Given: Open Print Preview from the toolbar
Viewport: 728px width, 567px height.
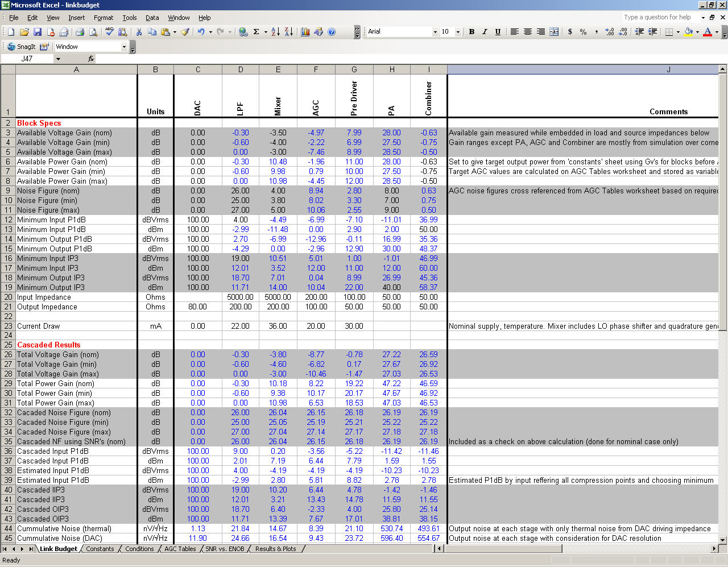Looking at the screenshot, I should [93, 32].
